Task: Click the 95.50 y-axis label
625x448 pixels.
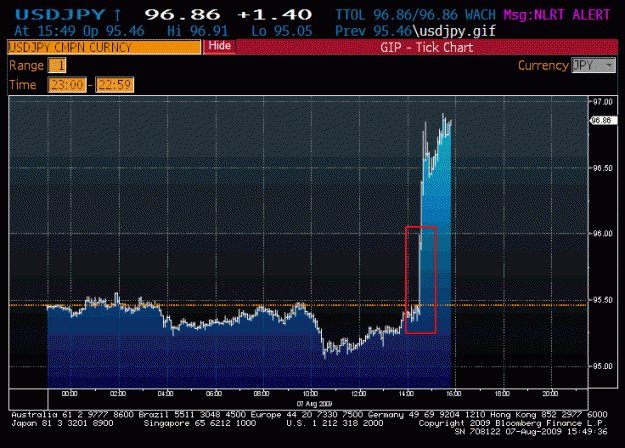Action: pos(603,300)
